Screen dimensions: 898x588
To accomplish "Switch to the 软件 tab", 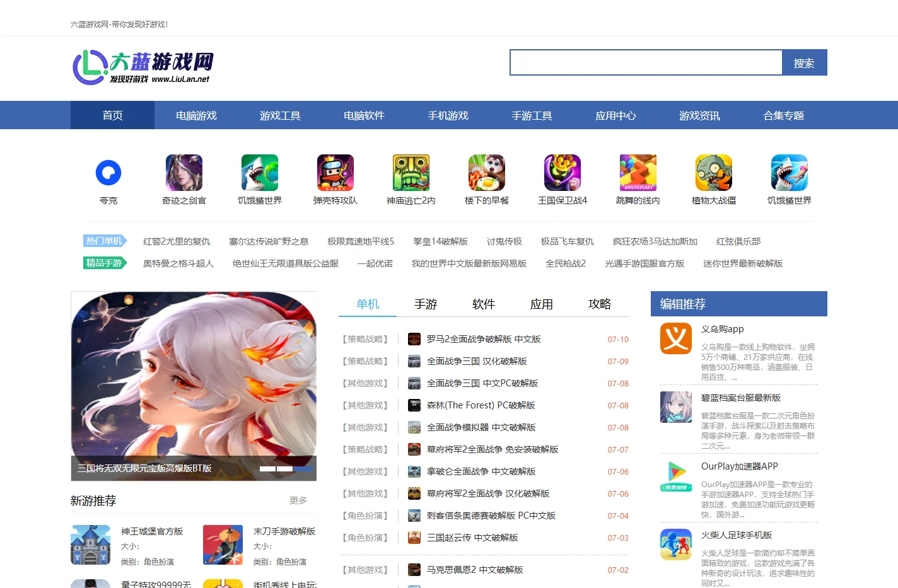I will point(484,304).
